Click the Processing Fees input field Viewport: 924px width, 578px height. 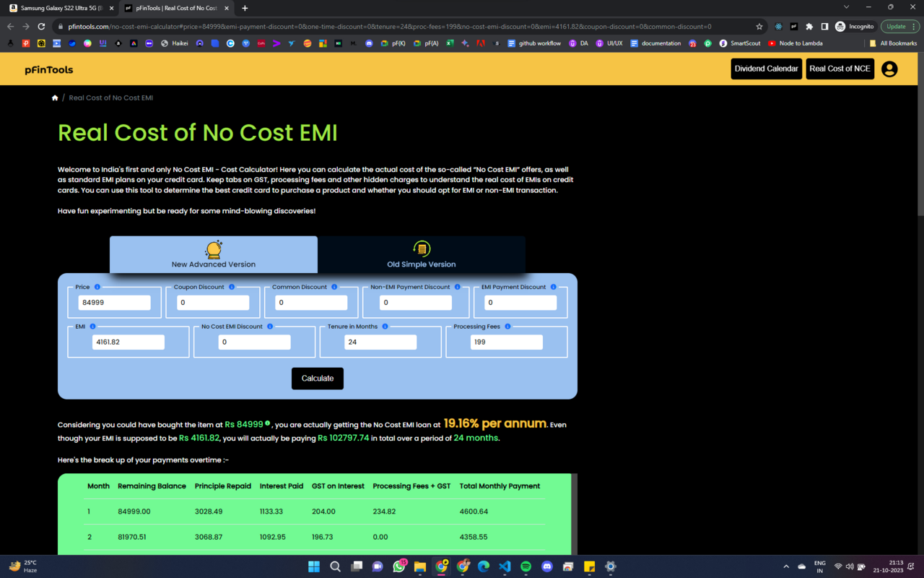point(507,342)
